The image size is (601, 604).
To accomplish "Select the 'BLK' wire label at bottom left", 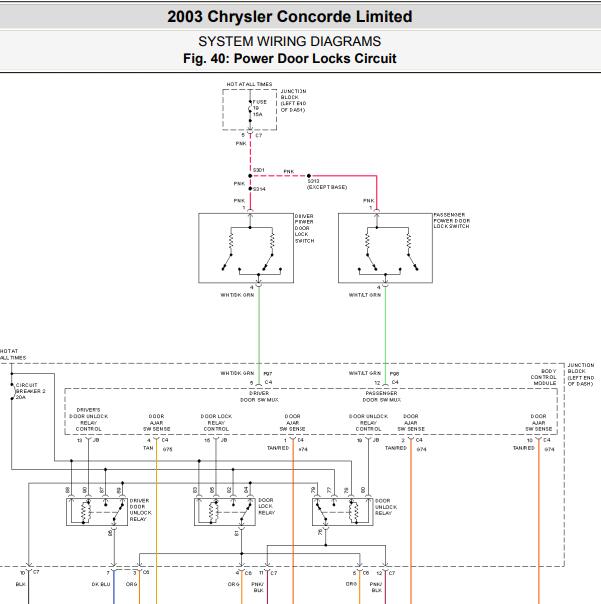I will 20,584.
